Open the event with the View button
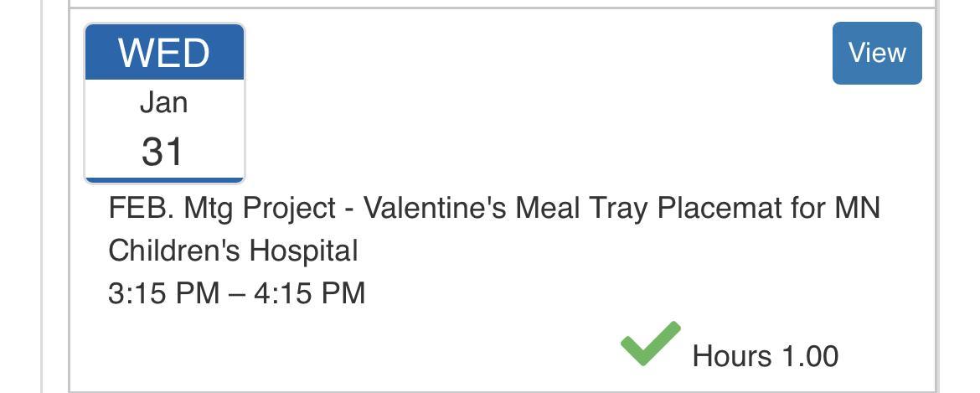This screenshot has width=980, height=393. (x=877, y=53)
